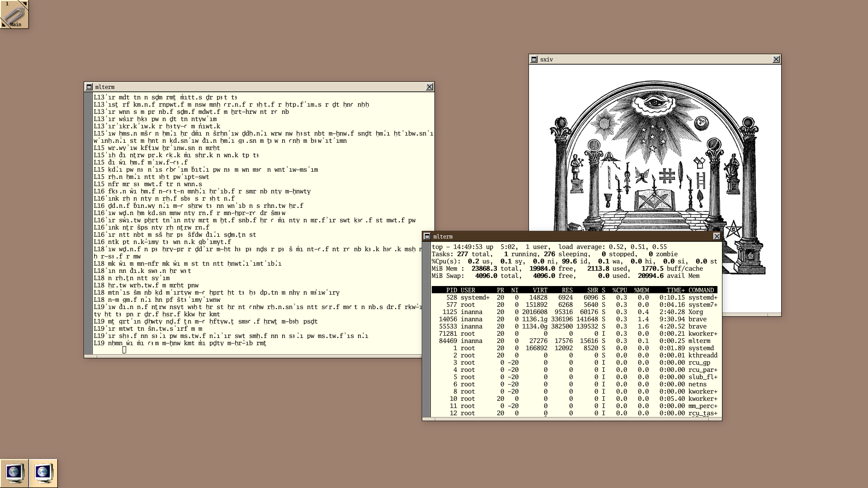Miniaturize the sxiv window with its titlebar-left button
The width and height of the screenshot is (868, 488).
[x=534, y=59]
